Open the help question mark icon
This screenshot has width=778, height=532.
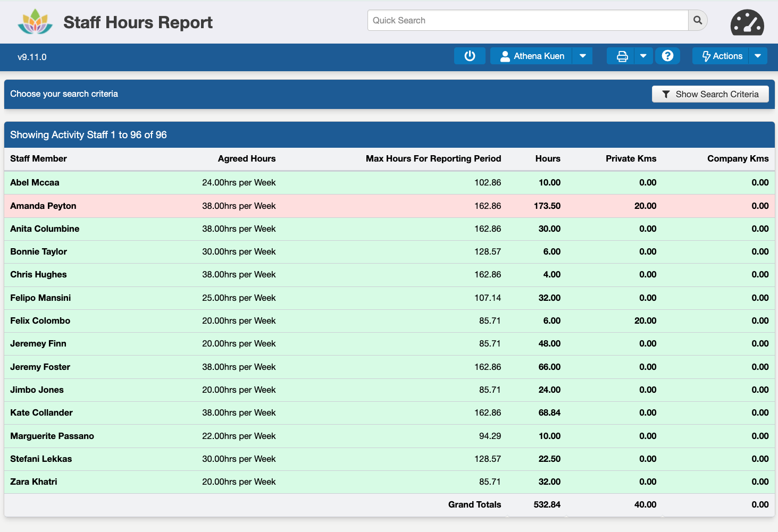pos(667,56)
